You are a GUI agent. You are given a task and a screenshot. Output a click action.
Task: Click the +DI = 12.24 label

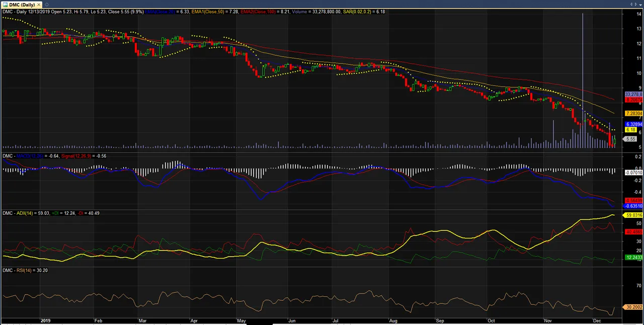pos(62,213)
